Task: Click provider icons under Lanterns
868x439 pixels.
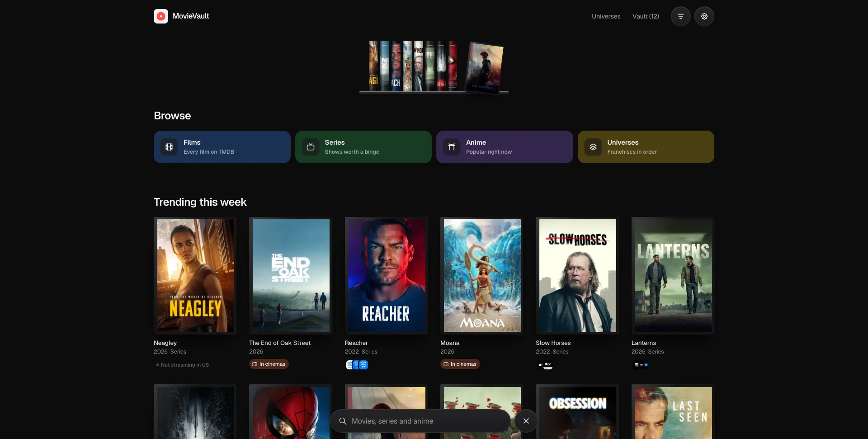Action: pyautogui.click(x=641, y=364)
